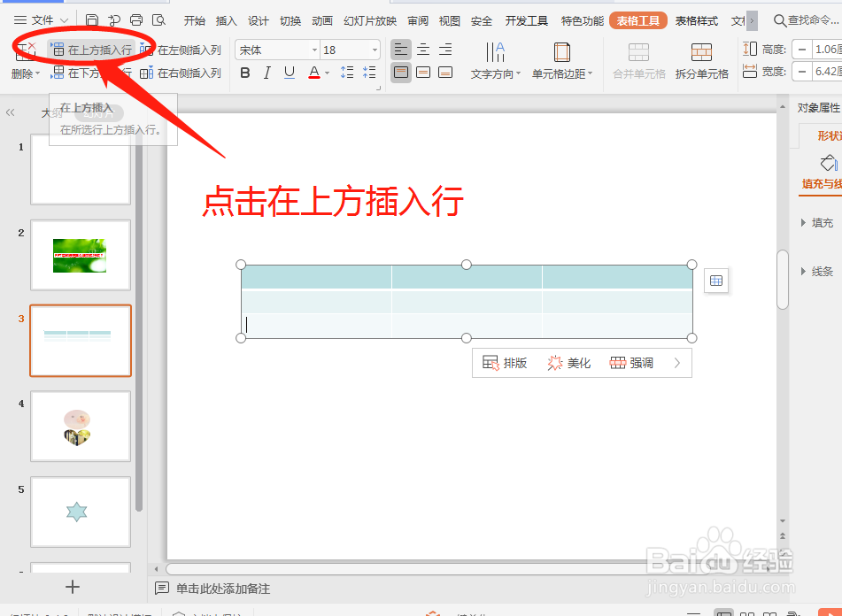842x616 pixels.
Task: Select slide 1 thumbnail
Action: pos(81,170)
